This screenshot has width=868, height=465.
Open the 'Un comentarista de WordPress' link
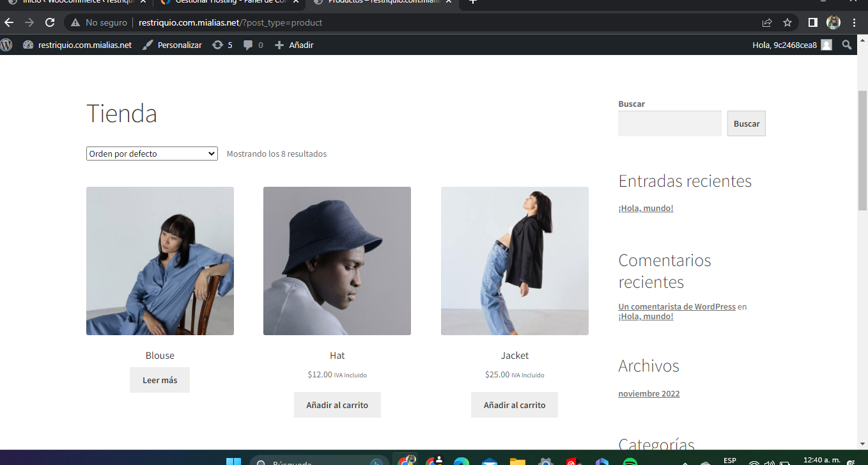(x=677, y=306)
